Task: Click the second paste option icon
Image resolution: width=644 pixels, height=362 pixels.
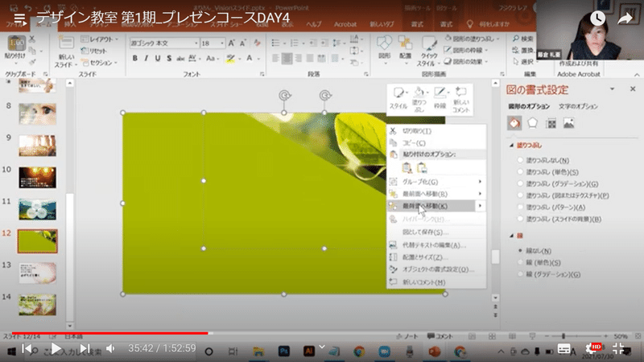Action: 422,167
